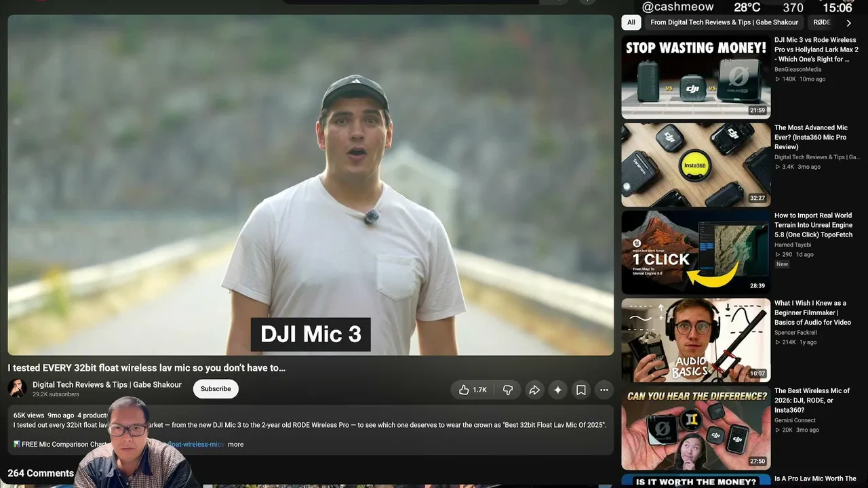This screenshot has height=488, width=868.
Task: Visit the Gemini Connect channel
Action: 795,420
